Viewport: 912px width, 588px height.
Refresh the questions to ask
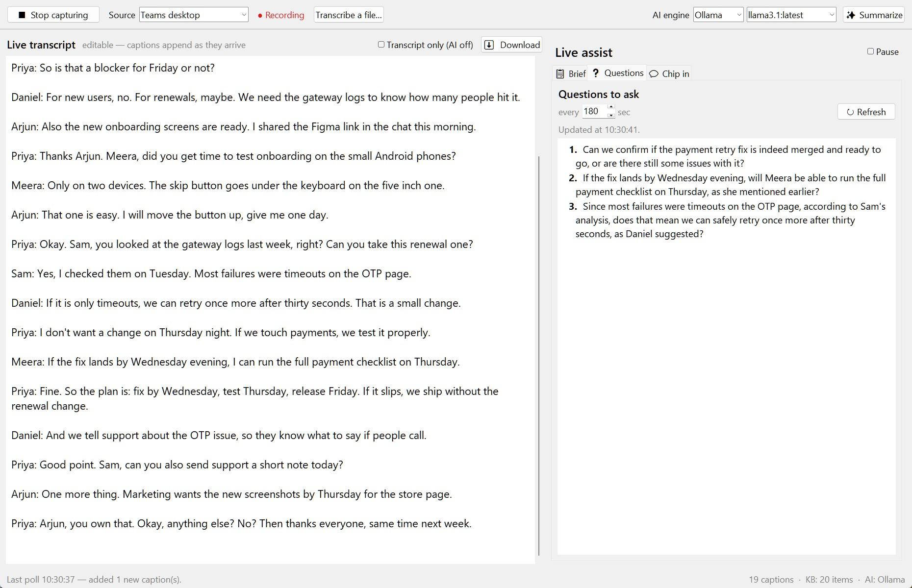tap(866, 112)
